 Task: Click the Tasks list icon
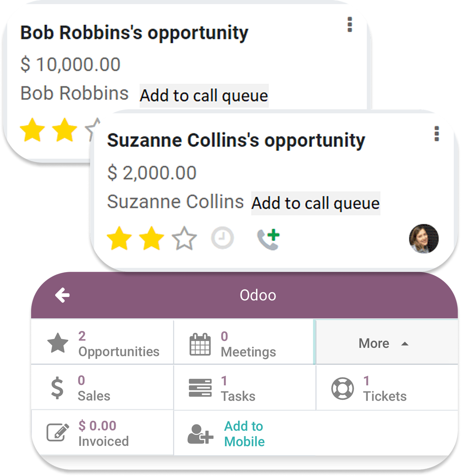tap(200, 388)
